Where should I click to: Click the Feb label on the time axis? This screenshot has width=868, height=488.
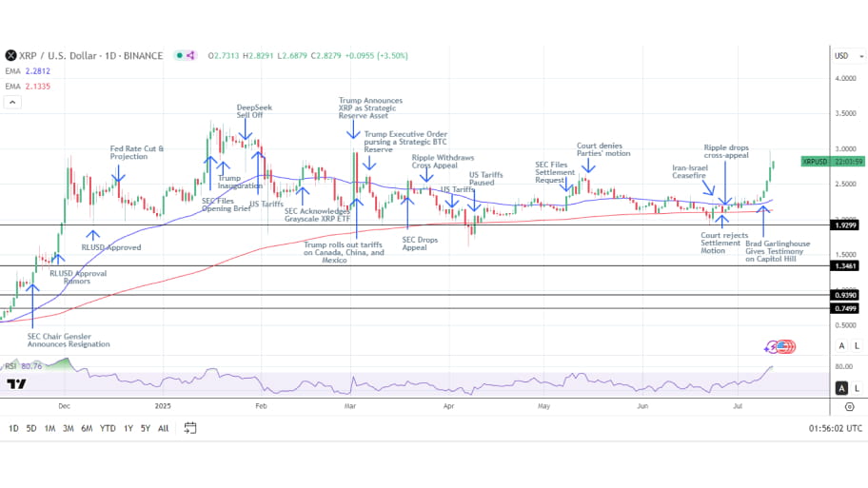coord(262,406)
